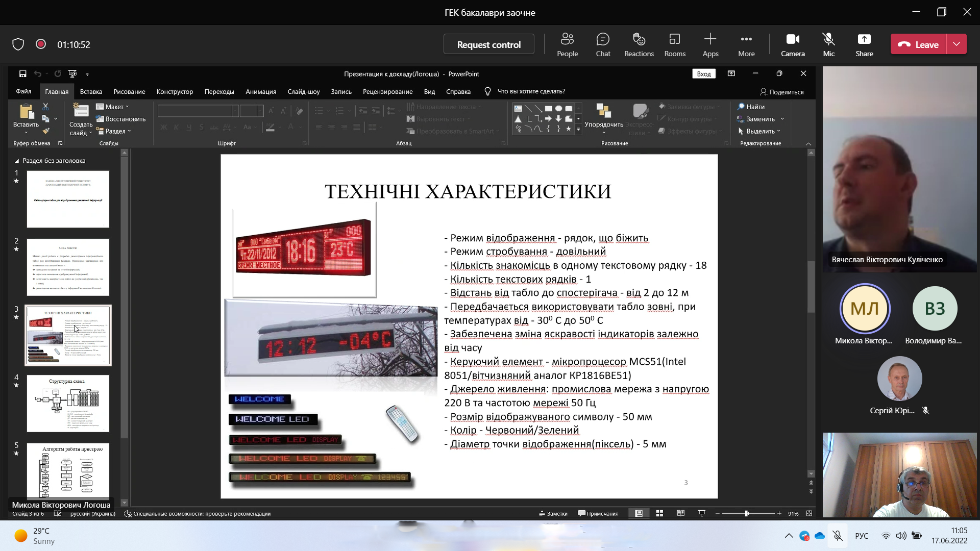The image size is (980, 551).
Task: Collapse the 'Раздел без заголовка' section
Action: pyautogui.click(x=17, y=161)
